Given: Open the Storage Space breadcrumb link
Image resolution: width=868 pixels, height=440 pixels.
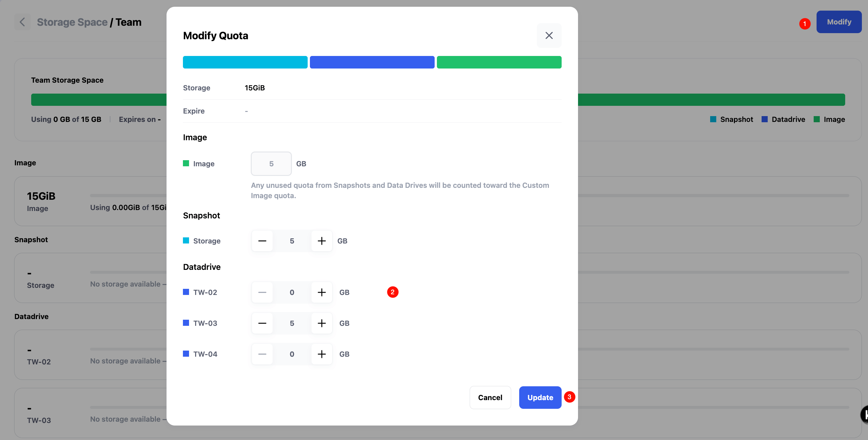Looking at the screenshot, I should click(x=72, y=22).
